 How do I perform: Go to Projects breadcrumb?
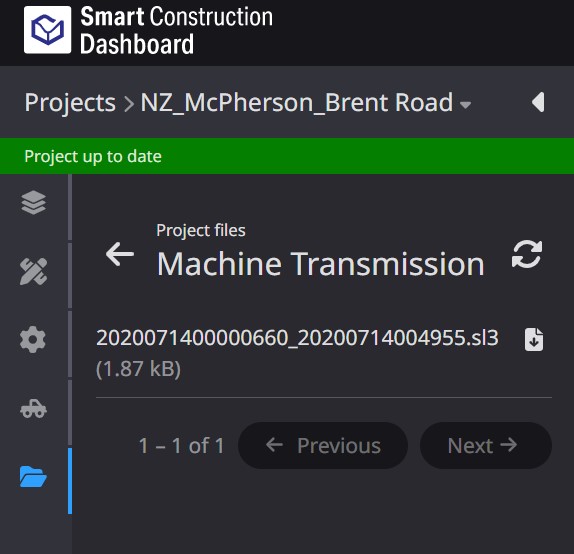pyautogui.click(x=70, y=102)
